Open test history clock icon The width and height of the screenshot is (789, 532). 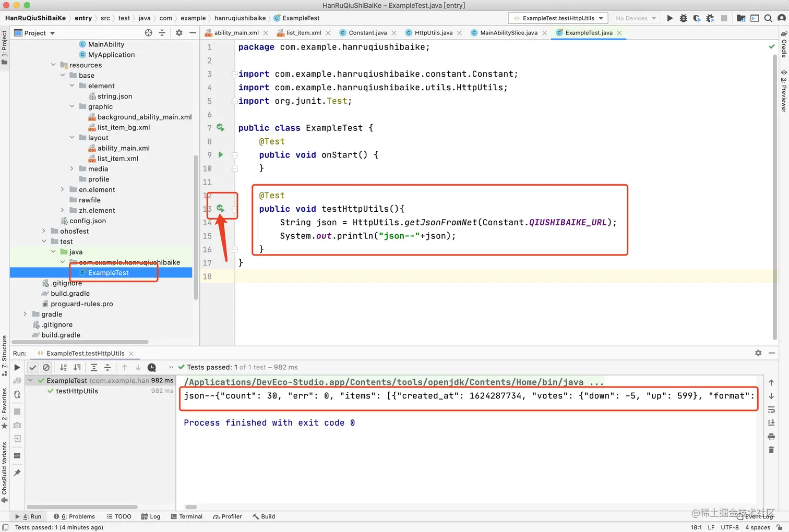152,368
